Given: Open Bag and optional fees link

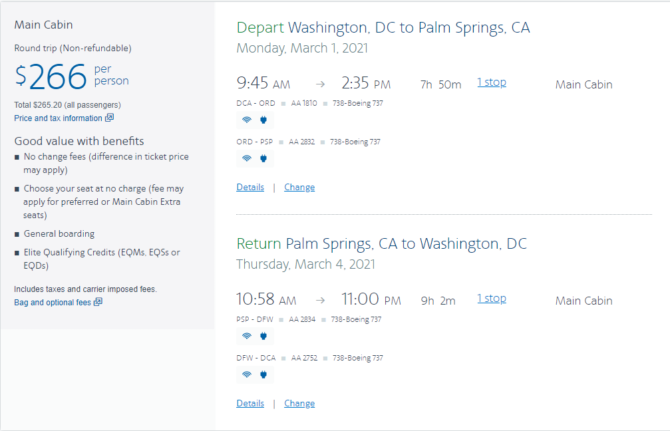Looking at the screenshot, I should tap(53, 302).
